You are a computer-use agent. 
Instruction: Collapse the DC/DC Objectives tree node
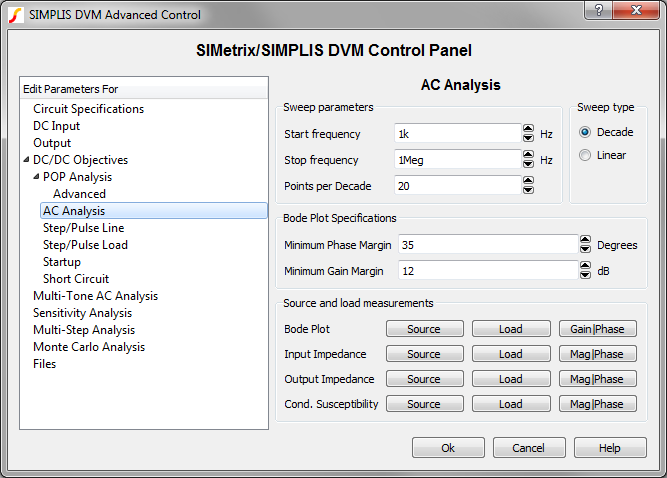26,160
